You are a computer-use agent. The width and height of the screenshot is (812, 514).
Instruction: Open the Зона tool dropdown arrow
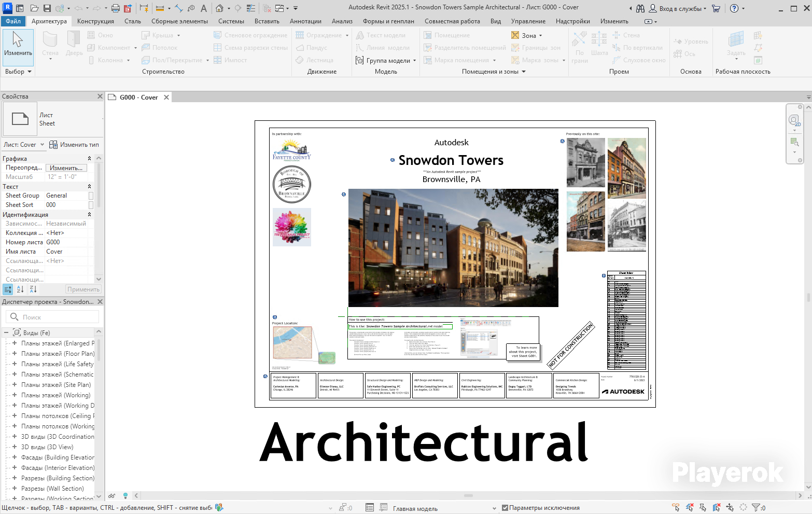(540, 36)
